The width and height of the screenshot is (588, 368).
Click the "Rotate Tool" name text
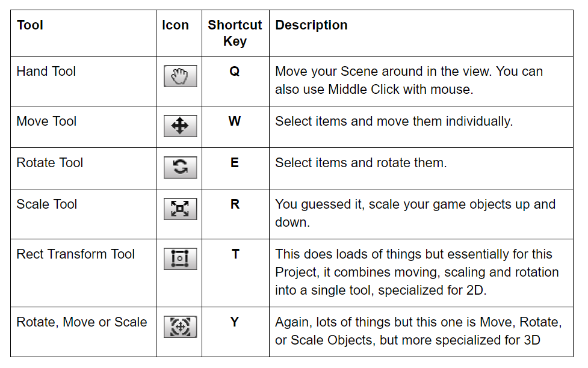click(x=50, y=163)
